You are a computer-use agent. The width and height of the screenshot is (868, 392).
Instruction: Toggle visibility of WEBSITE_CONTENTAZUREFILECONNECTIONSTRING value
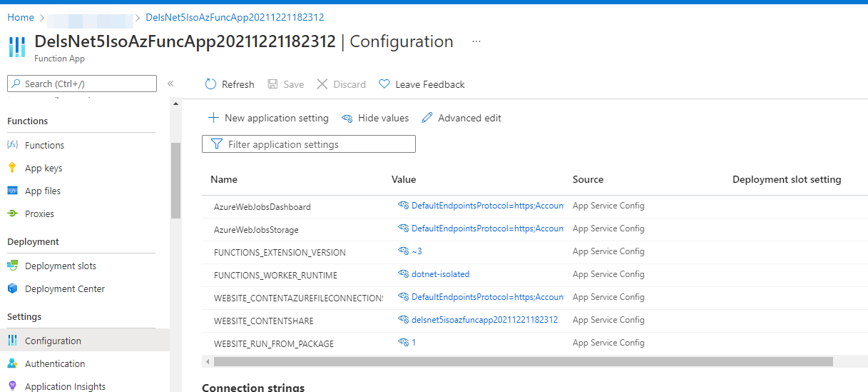pos(403,297)
